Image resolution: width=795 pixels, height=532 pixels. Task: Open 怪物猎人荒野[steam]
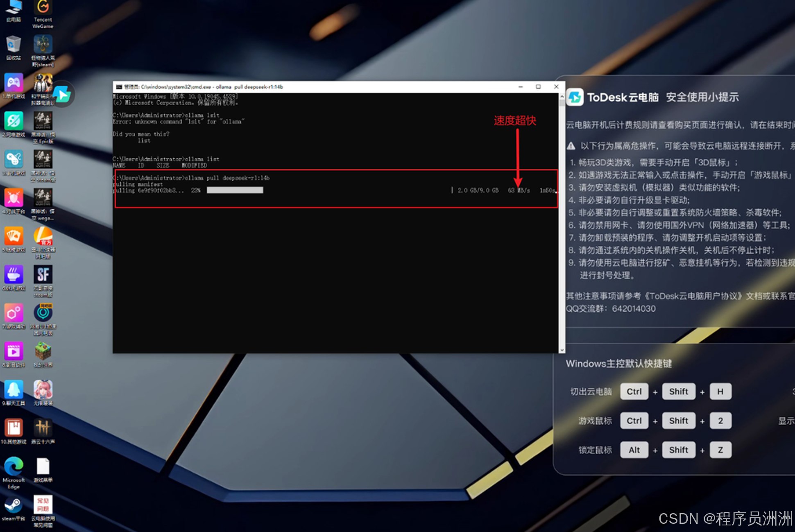pos(43,43)
